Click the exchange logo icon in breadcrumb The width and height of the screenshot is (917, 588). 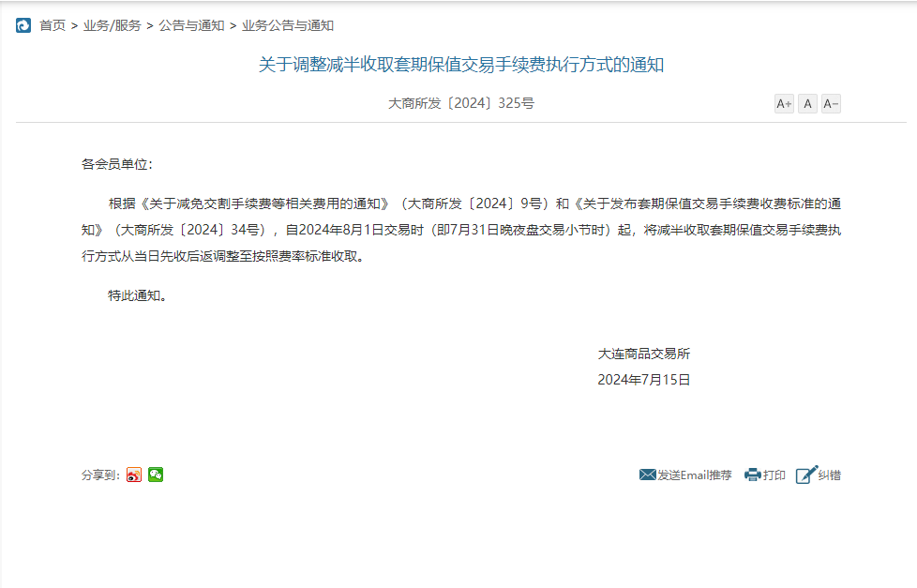pos(23,25)
